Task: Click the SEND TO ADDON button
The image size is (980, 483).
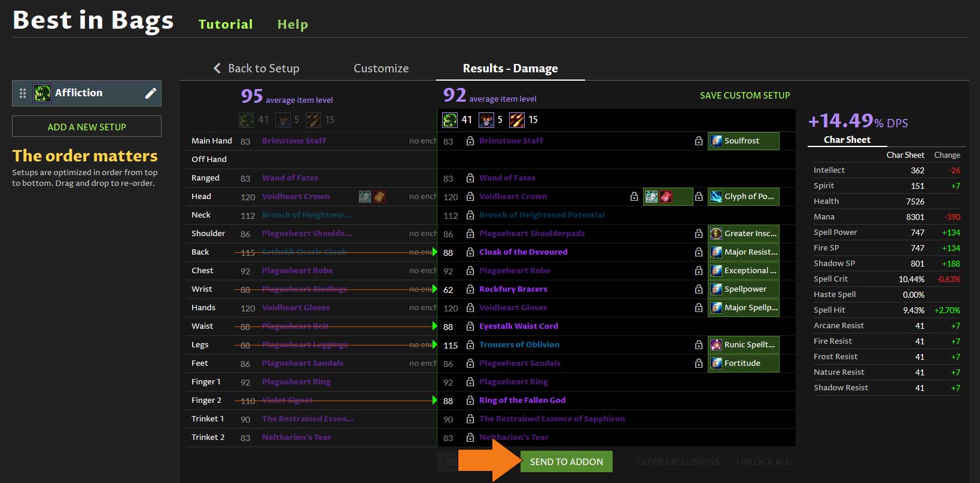Action: (567, 462)
